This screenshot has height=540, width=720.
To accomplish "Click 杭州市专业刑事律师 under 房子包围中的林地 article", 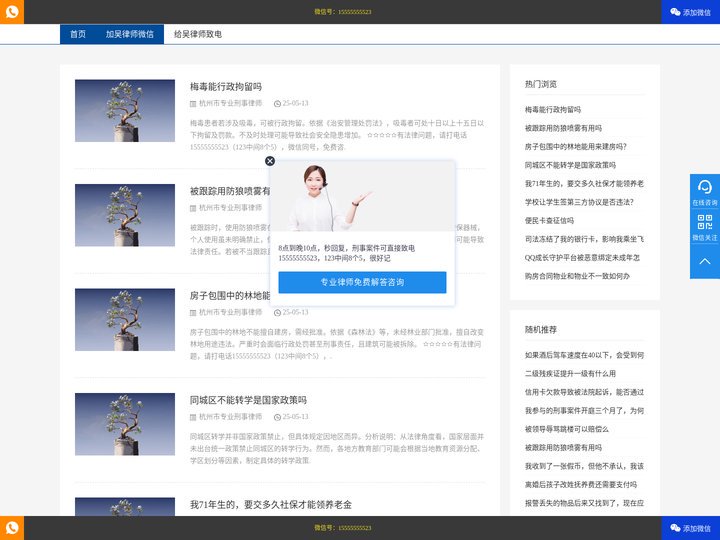I will [230, 312].
